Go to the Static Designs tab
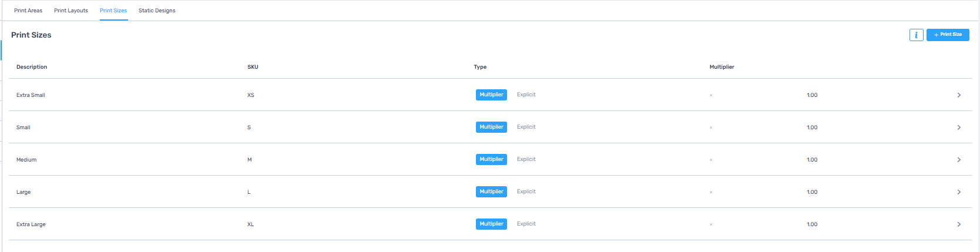980x252 pixels. pos(157,11)
